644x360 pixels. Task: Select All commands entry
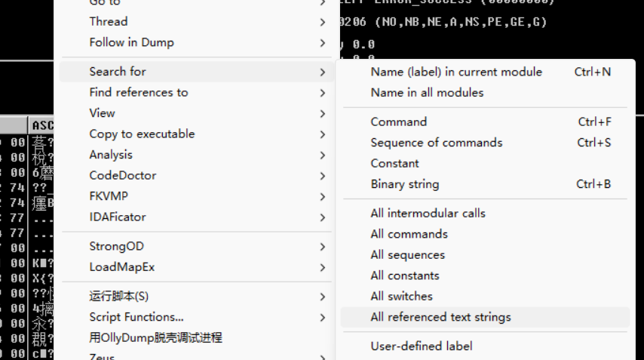pos(409,234)
